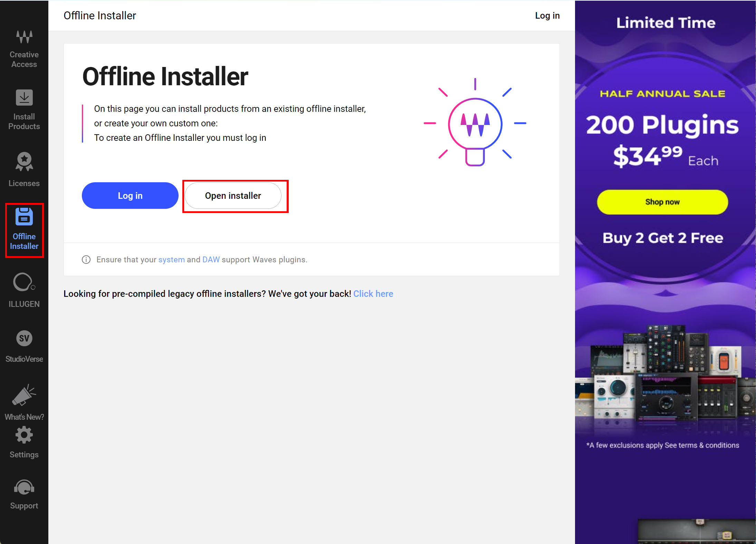This screenshot has height=544, width=756.
Task: Click the 'HALF ANNUAL SALE' banner text
Action: pos(662,94)
